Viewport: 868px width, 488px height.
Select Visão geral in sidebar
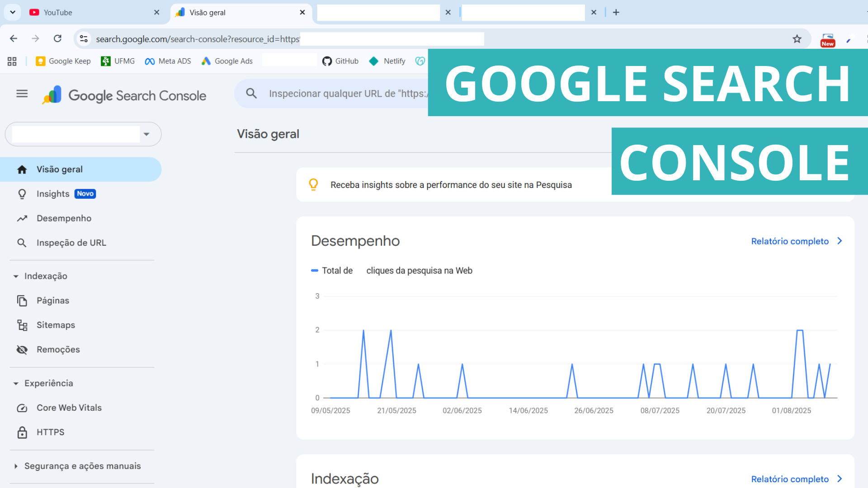point(59,169)
